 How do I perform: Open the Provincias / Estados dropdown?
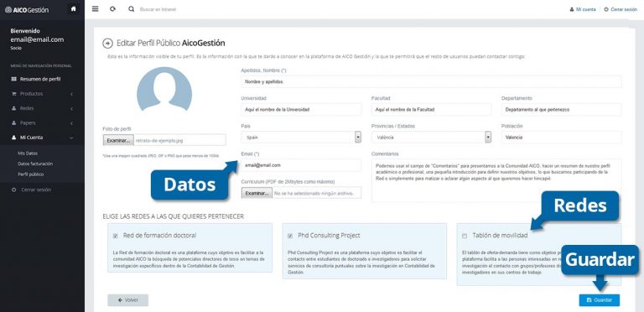point(431,138)
